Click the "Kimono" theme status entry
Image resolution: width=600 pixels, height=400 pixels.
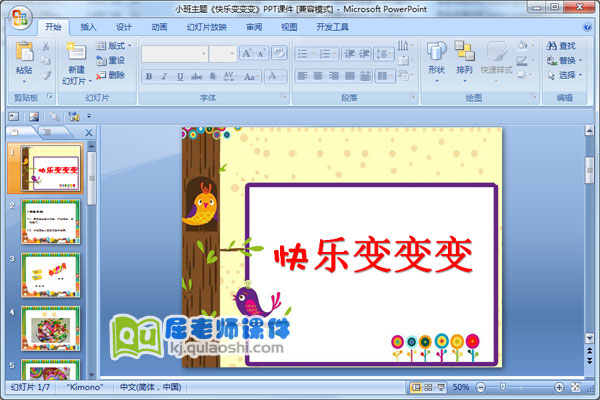point(85,387)
